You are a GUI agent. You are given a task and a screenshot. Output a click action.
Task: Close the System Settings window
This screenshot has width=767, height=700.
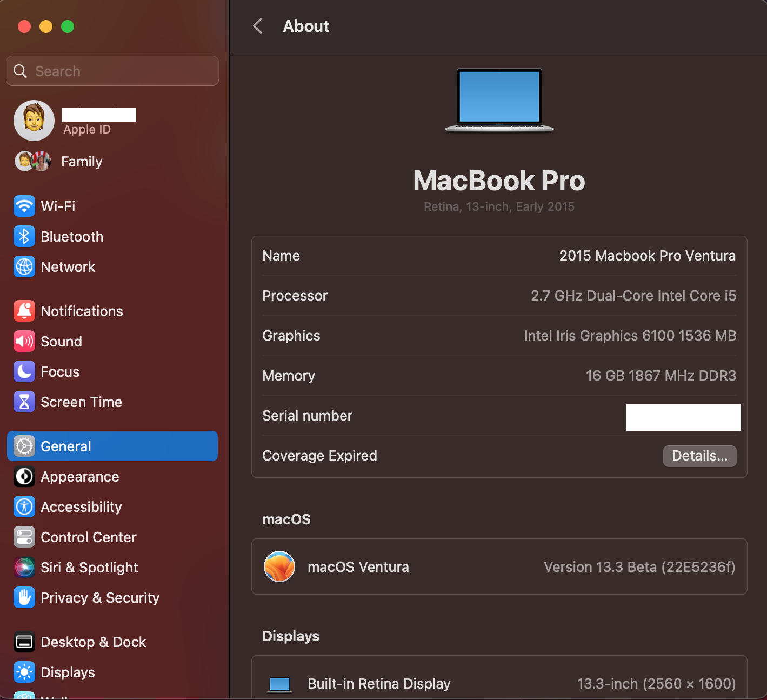click(24, 26)
